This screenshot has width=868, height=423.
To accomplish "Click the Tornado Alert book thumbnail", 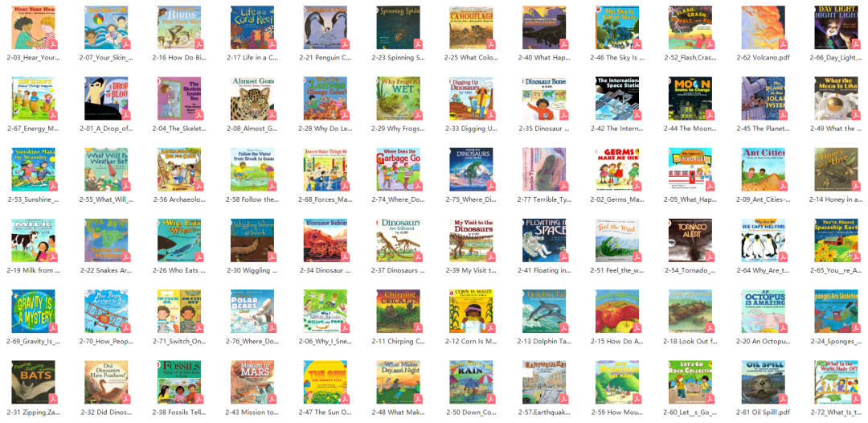I will point(690,240).
